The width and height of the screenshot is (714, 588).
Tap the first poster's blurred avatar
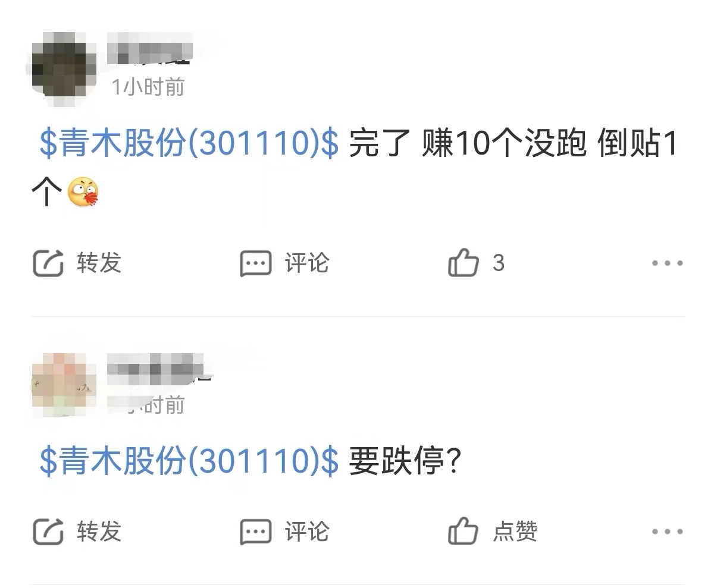point(64,69)
